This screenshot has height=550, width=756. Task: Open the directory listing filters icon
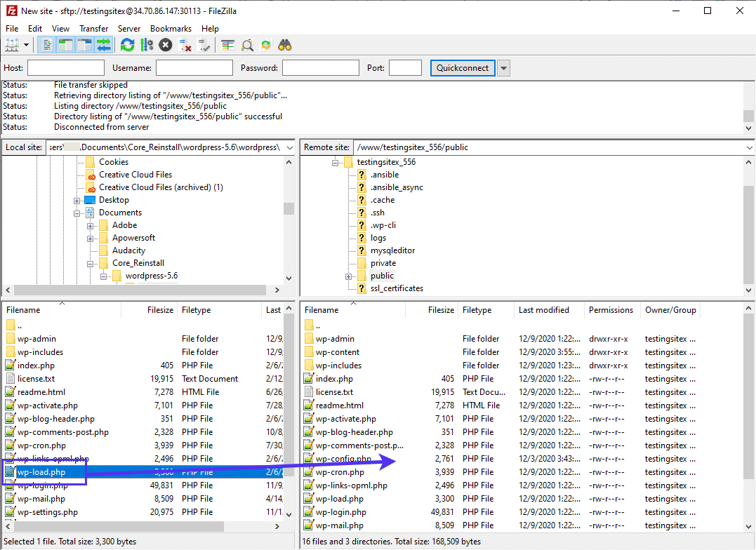click(x=227, y=45)
